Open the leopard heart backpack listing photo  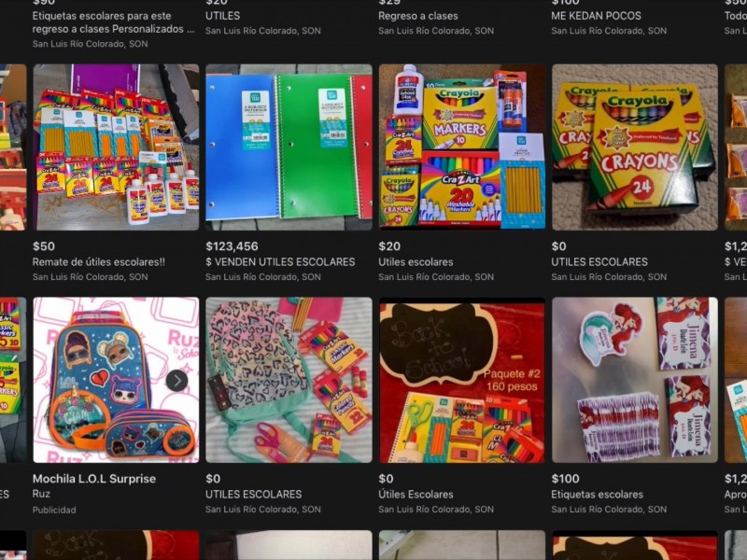coord(289,380)
